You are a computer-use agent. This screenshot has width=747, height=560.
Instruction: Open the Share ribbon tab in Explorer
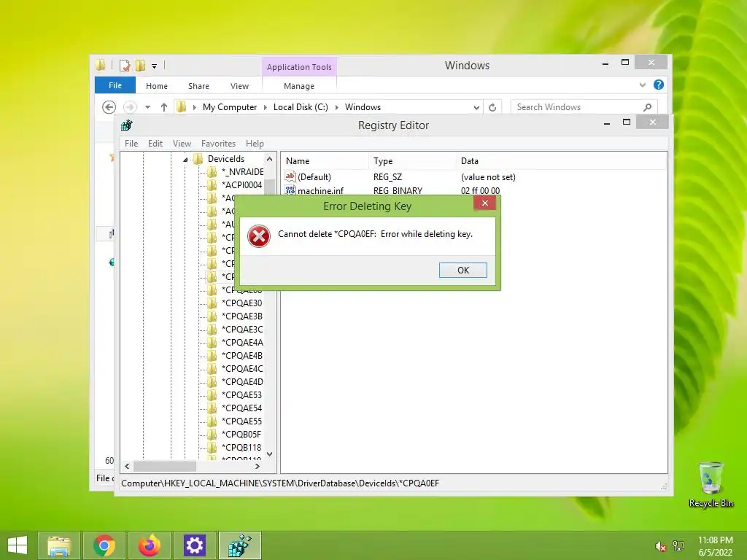click(x=198, y=86)
